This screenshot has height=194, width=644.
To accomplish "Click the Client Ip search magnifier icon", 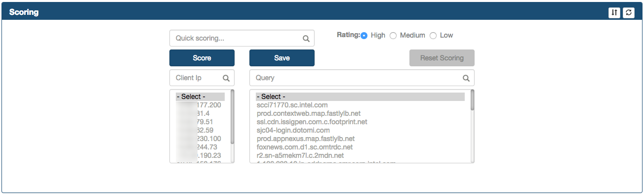I will coord(226,78).
